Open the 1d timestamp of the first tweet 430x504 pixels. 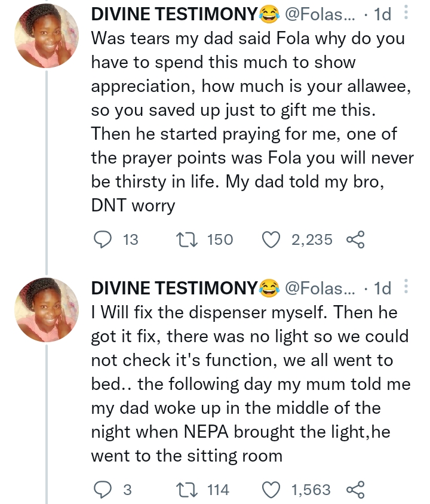pyautogui.click(x=382, y=14)
